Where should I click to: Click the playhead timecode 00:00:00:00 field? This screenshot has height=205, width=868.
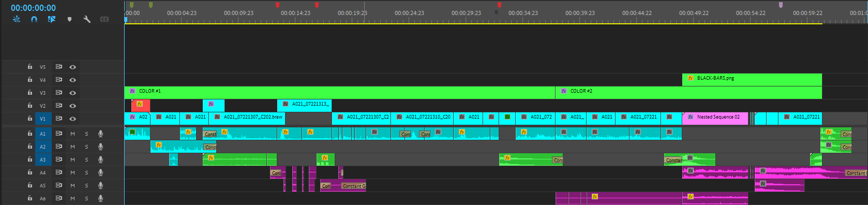[33, 8]
